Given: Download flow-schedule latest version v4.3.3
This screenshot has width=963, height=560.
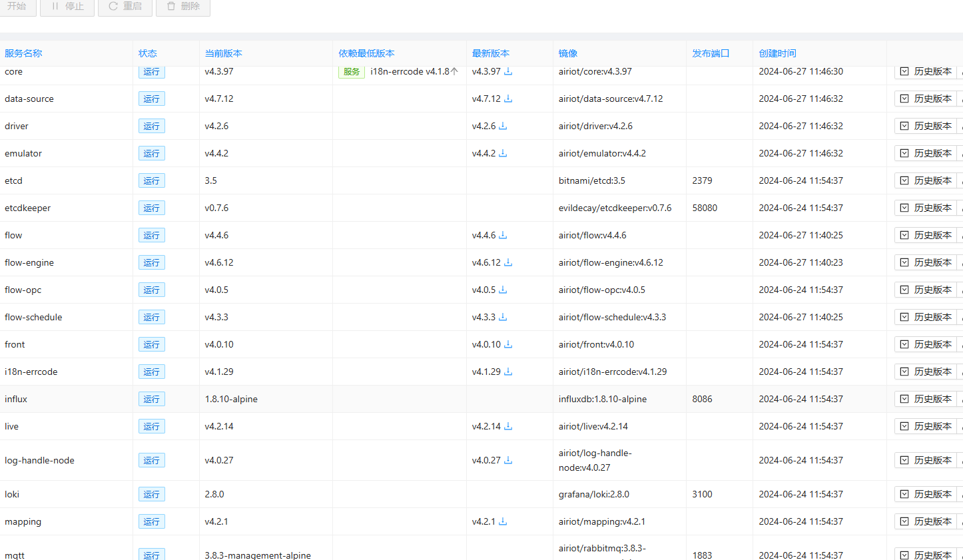Looking at the screenshot, I should (x=503, y=317).
